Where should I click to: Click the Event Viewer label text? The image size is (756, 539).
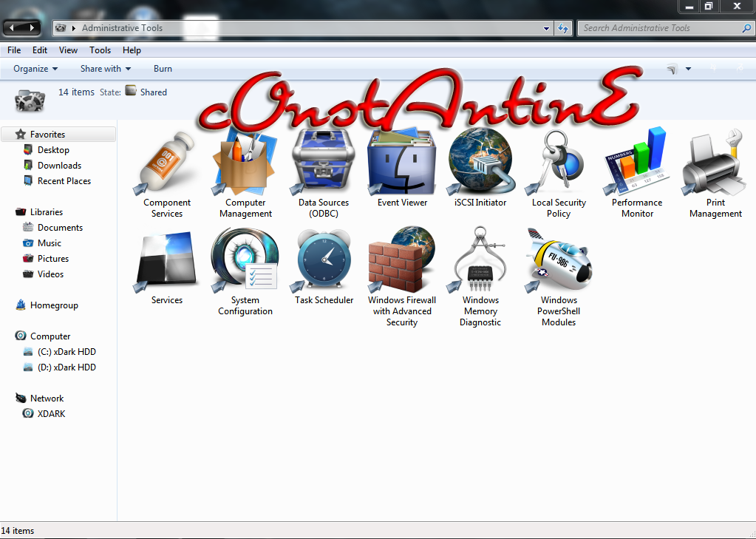click(402, 203)
